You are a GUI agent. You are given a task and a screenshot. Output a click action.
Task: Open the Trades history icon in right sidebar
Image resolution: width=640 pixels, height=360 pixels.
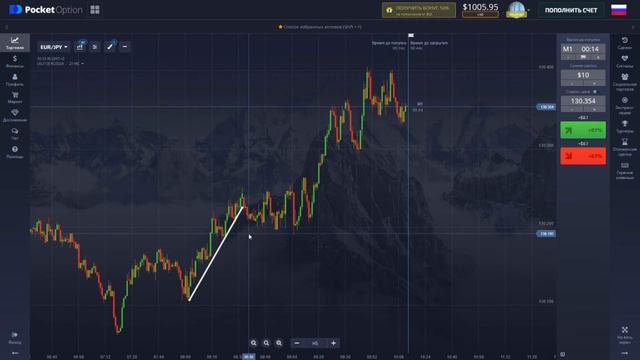pyautogui.click(x=624, y=43)
